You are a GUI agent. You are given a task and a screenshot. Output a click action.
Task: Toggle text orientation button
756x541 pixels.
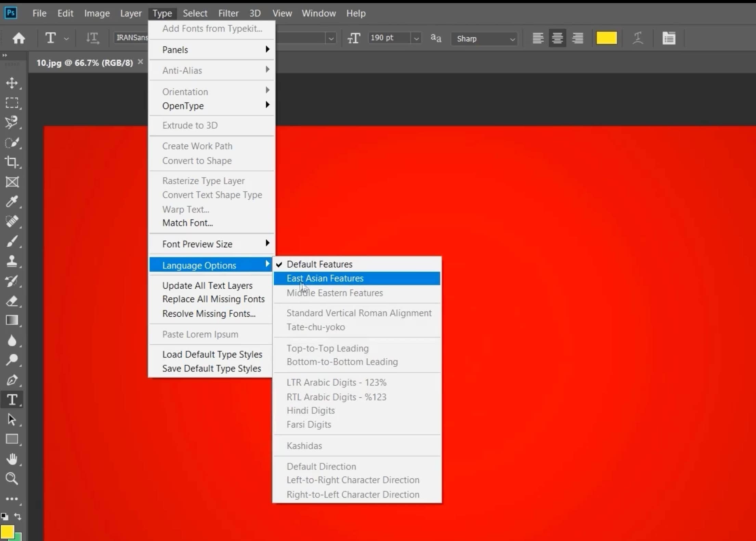tap(92, 38)
